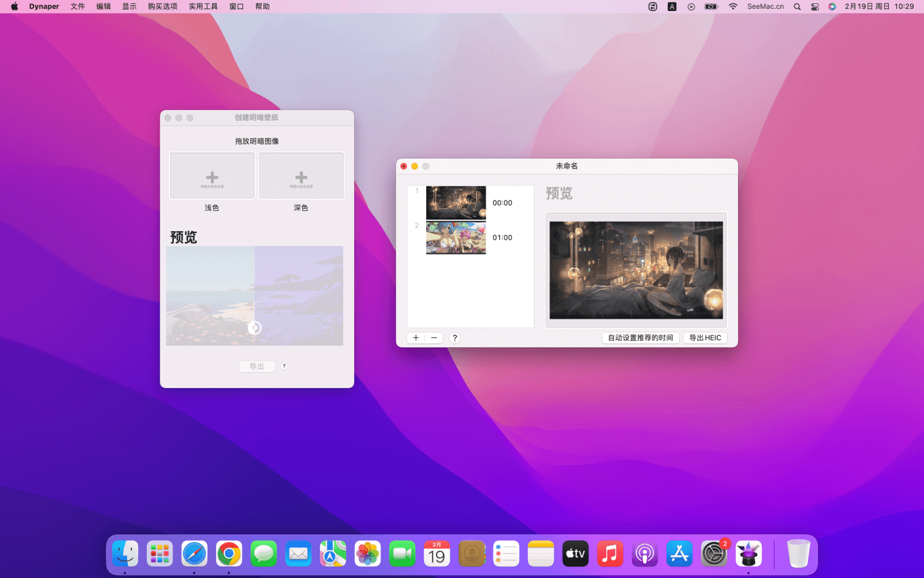Open Spotlight search in the menu bar
The width and height of the screenshot is (924, 578).
pos(797,6)
